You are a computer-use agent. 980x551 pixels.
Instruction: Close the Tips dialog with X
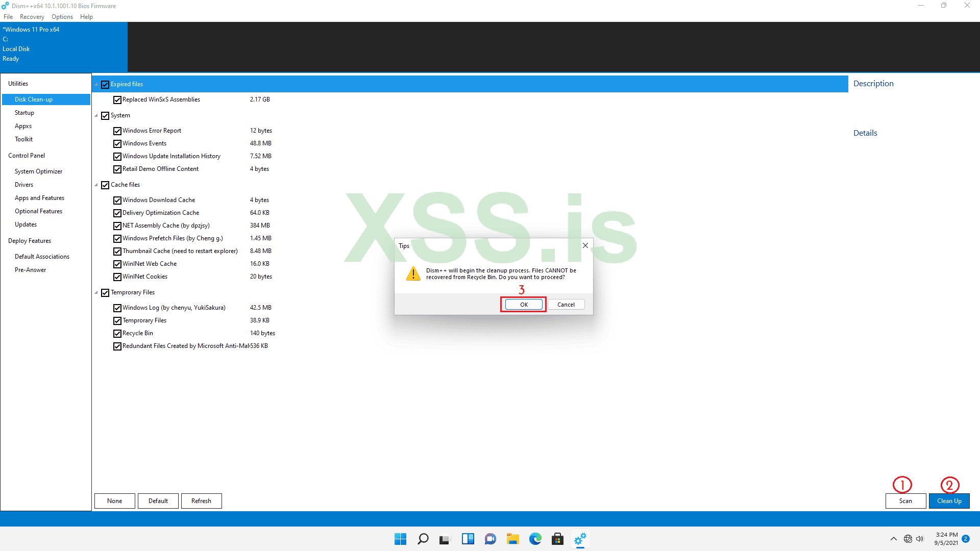click(585, 245)
